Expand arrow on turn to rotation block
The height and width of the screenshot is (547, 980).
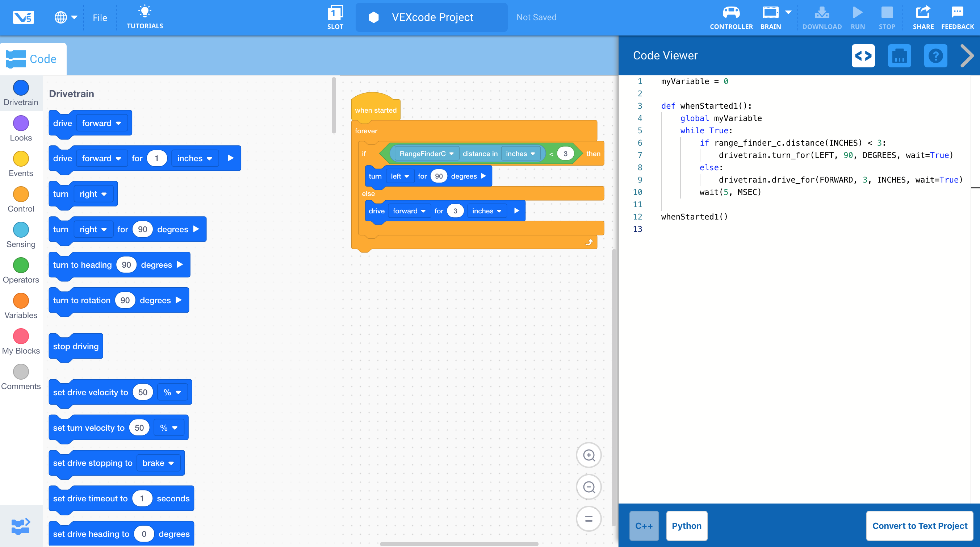[179, 300]
